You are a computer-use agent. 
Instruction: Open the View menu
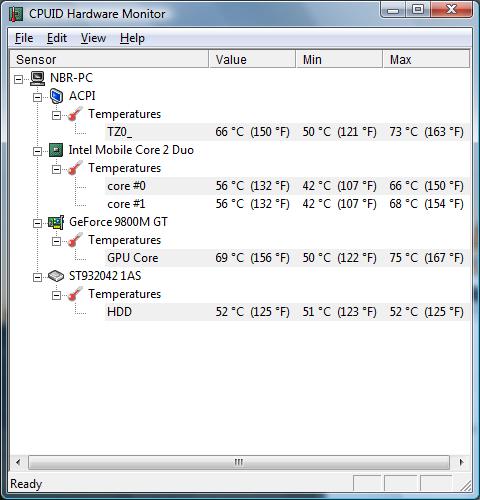(x=93, y=38)
